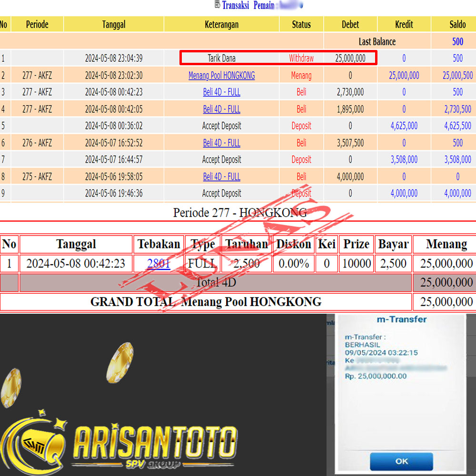
Task: Click the OK button in m-Transfer dialog
Action: click(401, 461)
